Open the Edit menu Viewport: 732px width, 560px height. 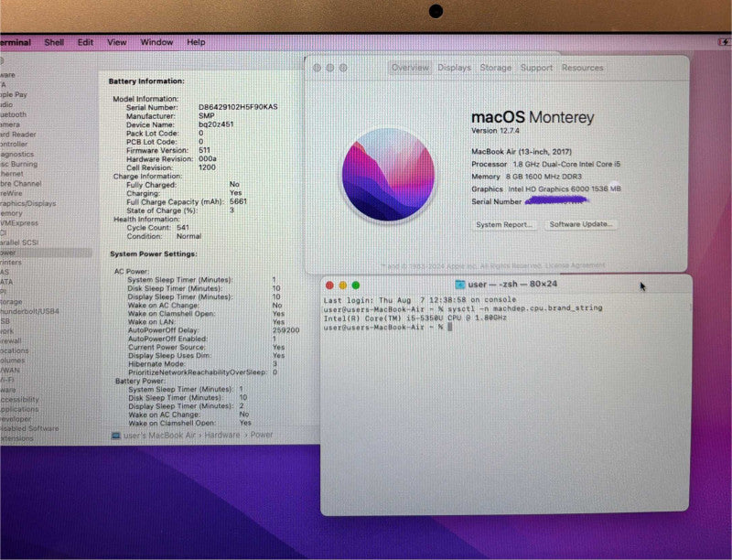point(85,42)
